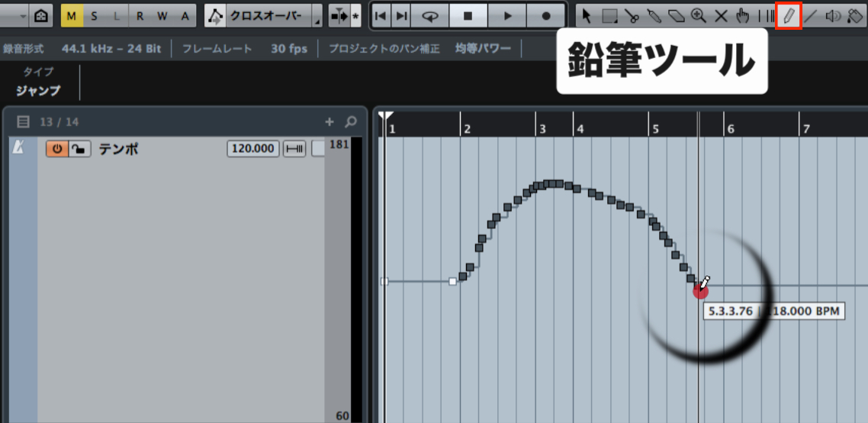
Task: Toggle global Write automation W button
Action: 162,16
